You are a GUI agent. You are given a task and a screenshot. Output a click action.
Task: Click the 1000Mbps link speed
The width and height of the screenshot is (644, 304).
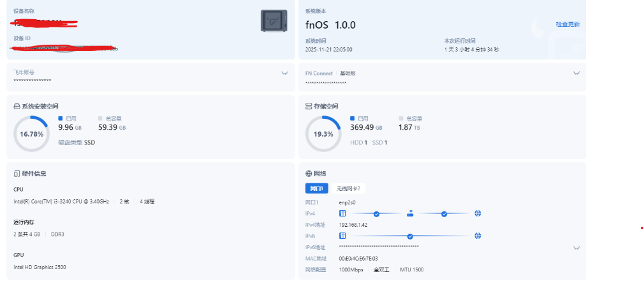(351, 270)
